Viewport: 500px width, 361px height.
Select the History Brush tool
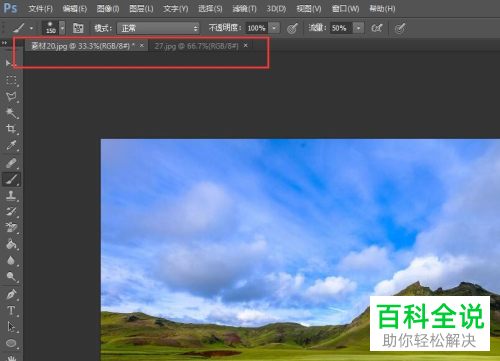[11, 211]
